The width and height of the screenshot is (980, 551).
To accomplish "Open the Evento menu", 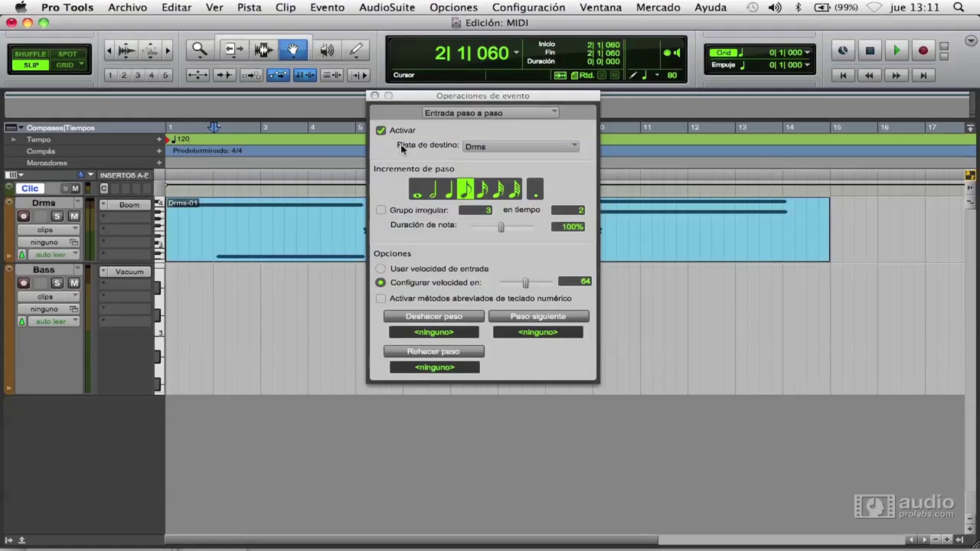I will coord(327,7).
